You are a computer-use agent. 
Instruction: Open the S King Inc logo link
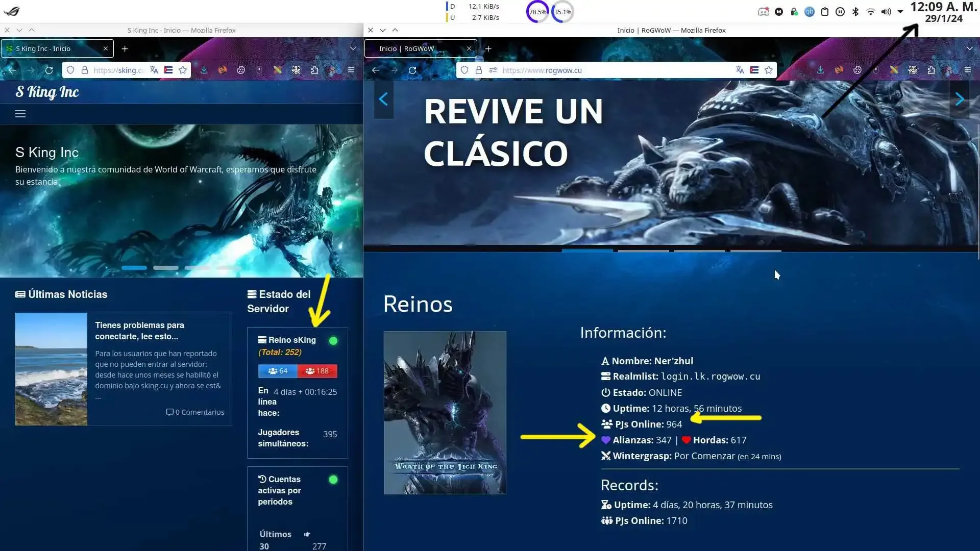click(x=47, y=92)
